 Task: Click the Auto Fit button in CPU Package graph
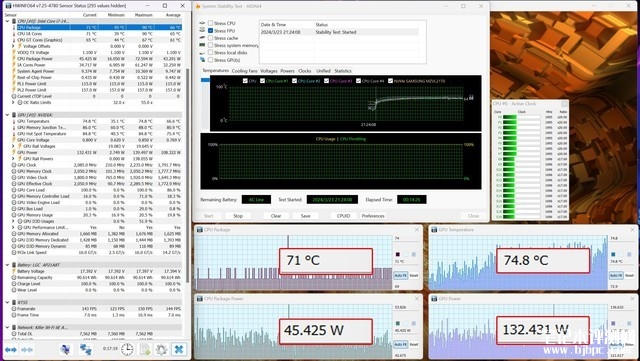pyautogui.click(x=400, y=276)
